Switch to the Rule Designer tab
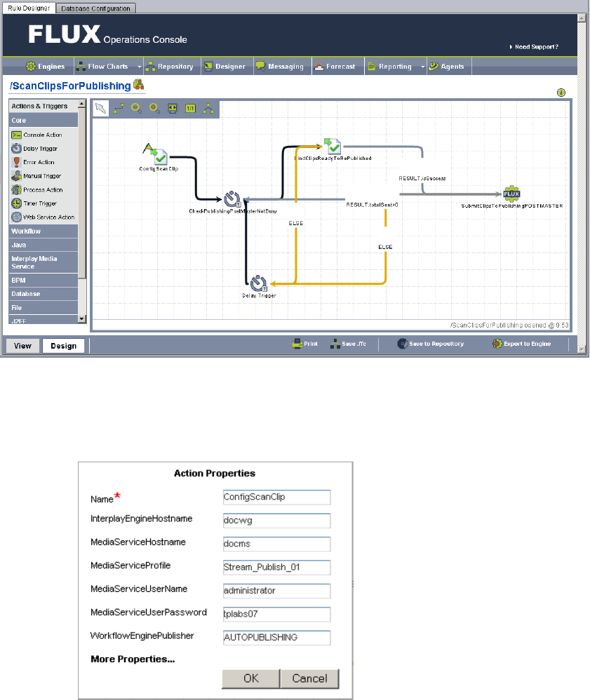The image size is (590, 700). click(x=29, y=8)
